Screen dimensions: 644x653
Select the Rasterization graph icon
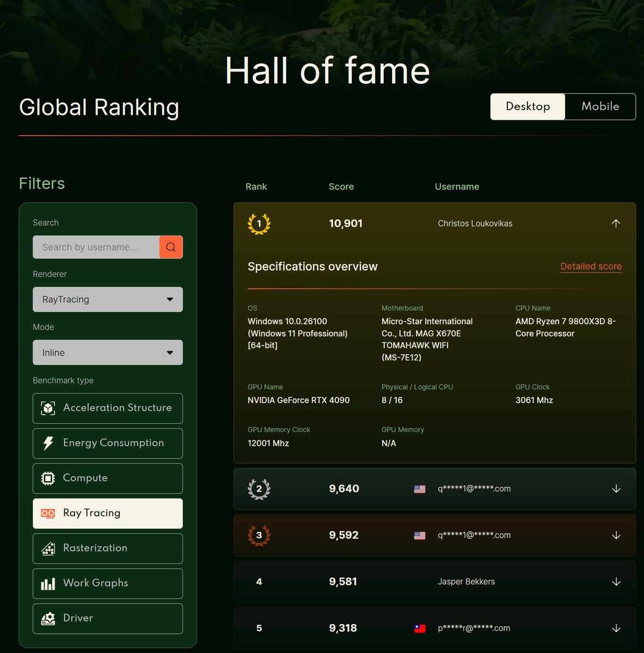[48, 548]
